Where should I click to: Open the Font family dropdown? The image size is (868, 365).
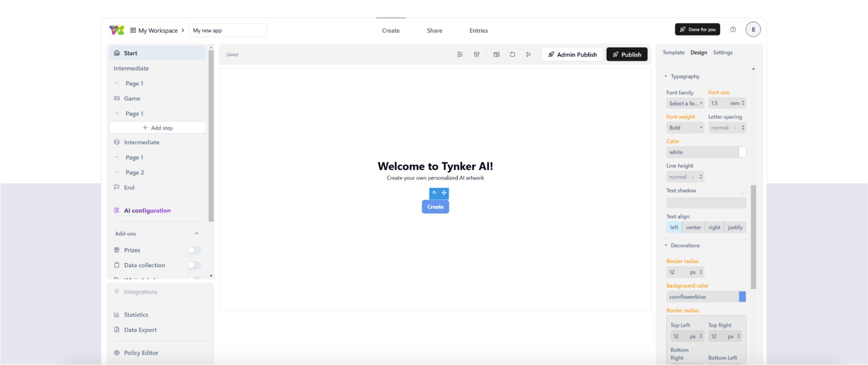click(685, 103)
